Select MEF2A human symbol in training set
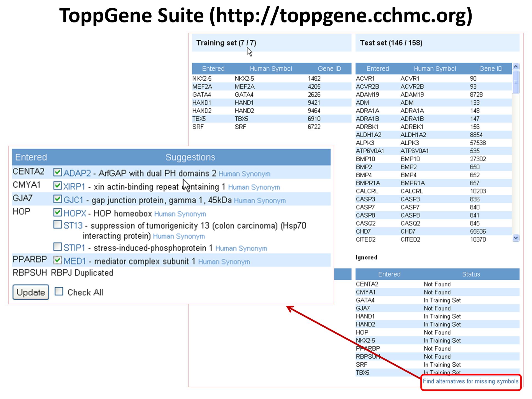Viewport: 532px width, 399px height. tap(245, 86)
